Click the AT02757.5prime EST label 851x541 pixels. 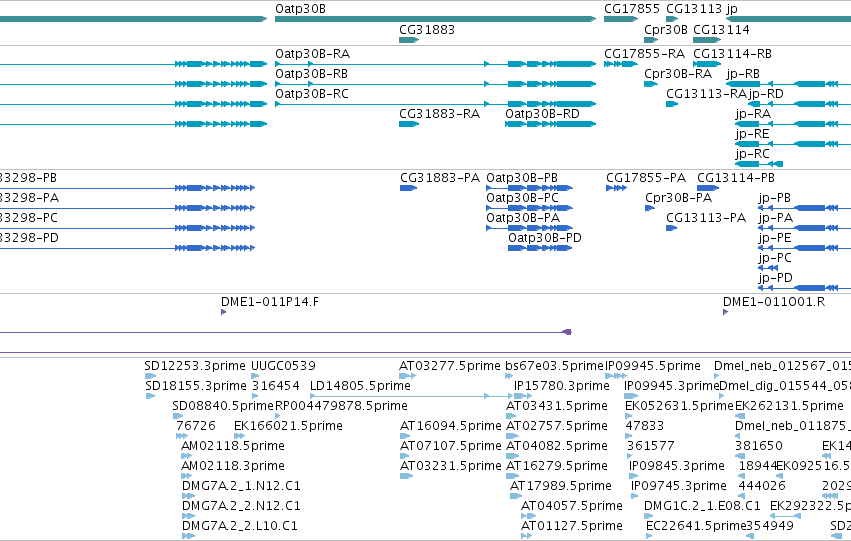pos(557,427)
